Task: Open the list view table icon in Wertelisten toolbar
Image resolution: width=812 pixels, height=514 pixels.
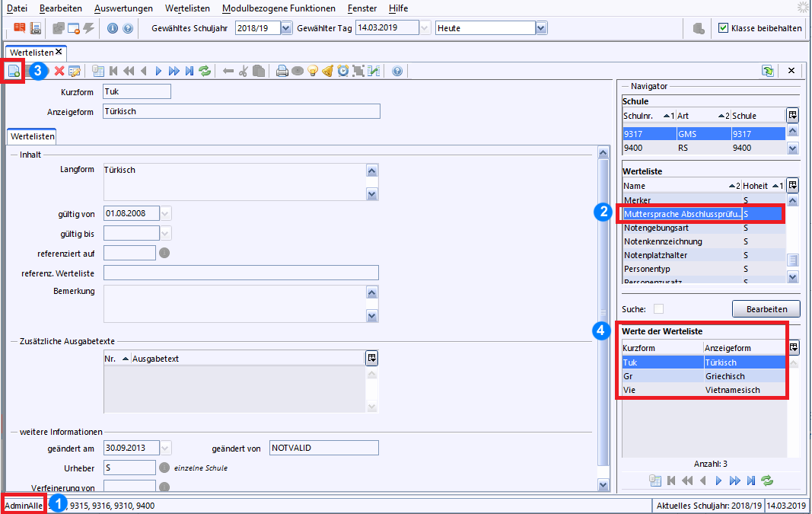Action: 98,71
